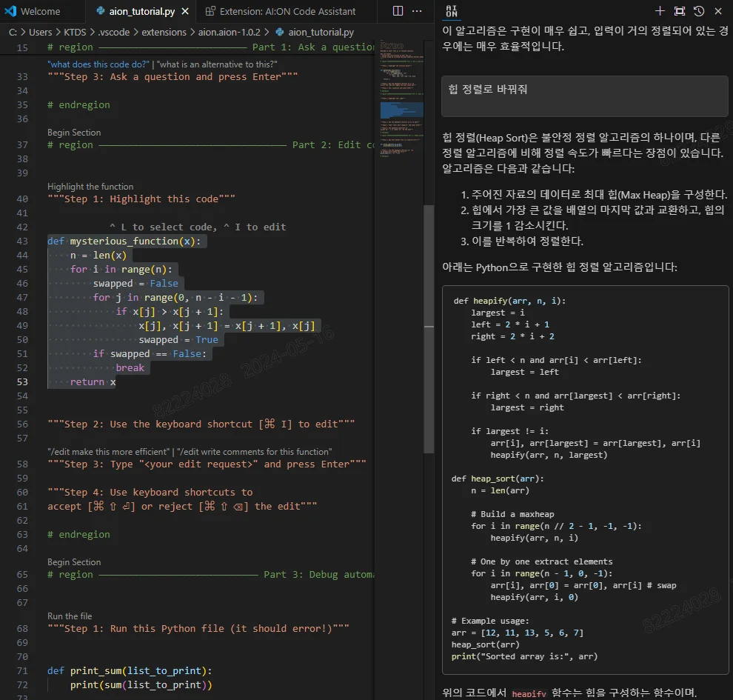Click Step 2 keyboard shortcut docstring line
733x700 pixels.
(x=201, y=424)
